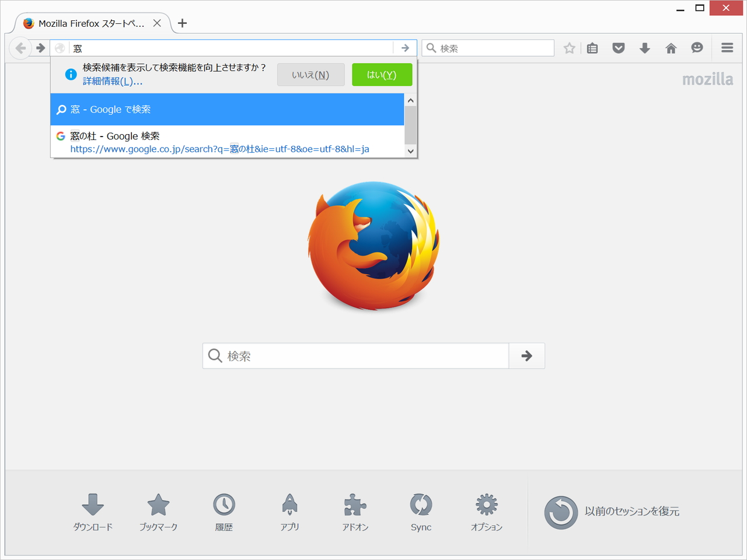Open the bookmarks list sidebar icon
This screenshot has height=560, width=747.
coord(592,48)
